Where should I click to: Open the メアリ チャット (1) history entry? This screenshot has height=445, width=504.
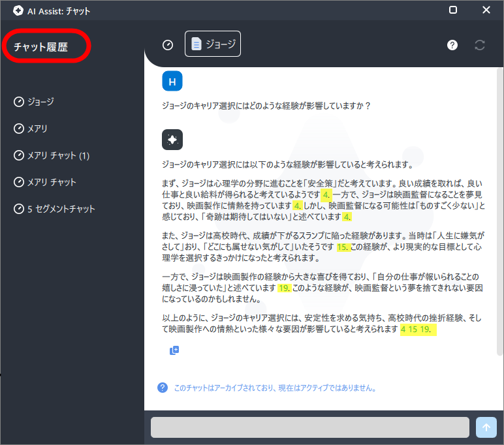click(52, 155)
